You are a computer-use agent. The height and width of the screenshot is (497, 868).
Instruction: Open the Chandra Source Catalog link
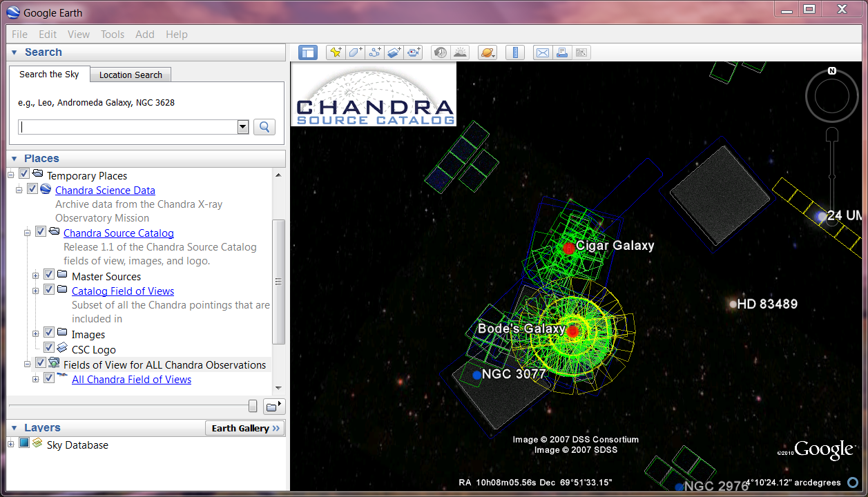[119, 233]
